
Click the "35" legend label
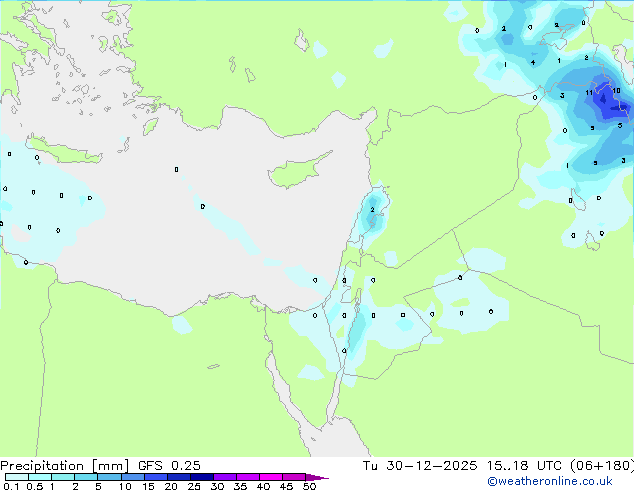[240, 486]
